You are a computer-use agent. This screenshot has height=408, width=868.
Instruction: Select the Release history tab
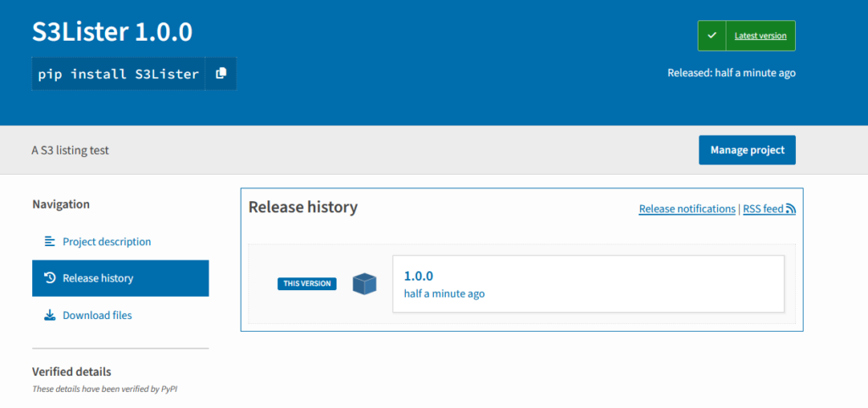120,278
